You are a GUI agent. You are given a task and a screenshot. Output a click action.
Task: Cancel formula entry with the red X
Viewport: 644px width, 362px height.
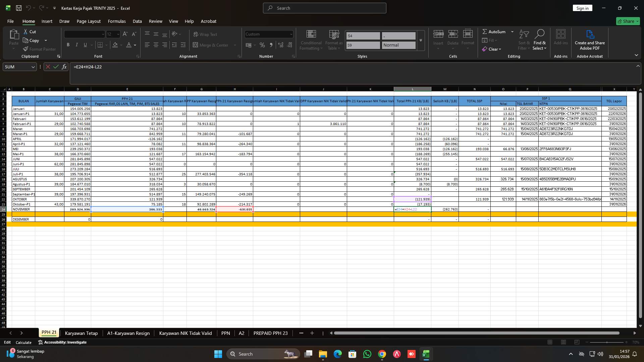tap(48, 67)
